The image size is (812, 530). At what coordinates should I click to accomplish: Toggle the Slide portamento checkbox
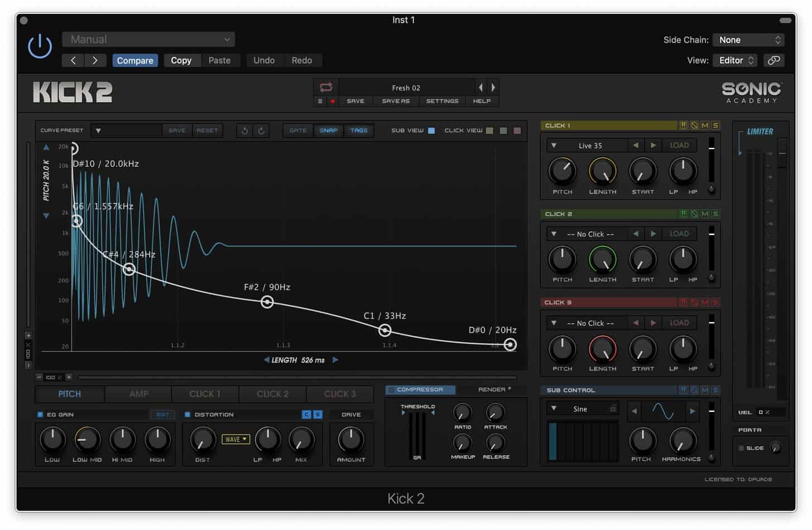[741, 448]
